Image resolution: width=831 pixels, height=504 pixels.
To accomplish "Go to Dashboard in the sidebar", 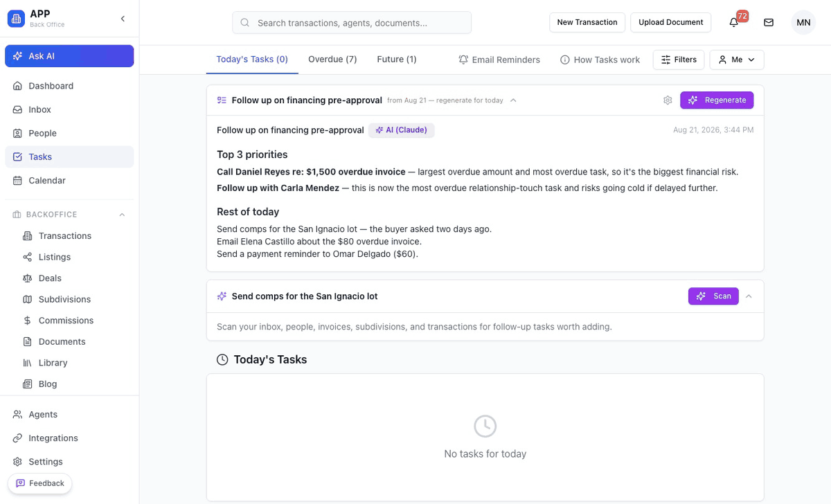I will tap(69, 86).
